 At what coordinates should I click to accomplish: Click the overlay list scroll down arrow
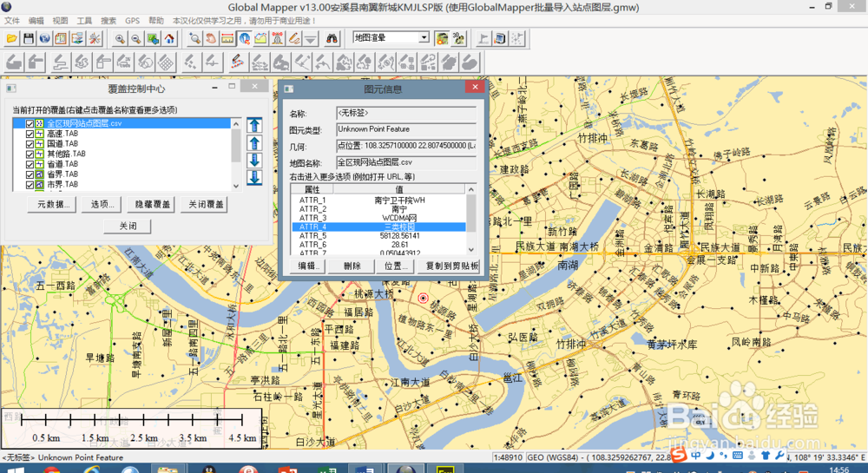click(x=236, y=186)
